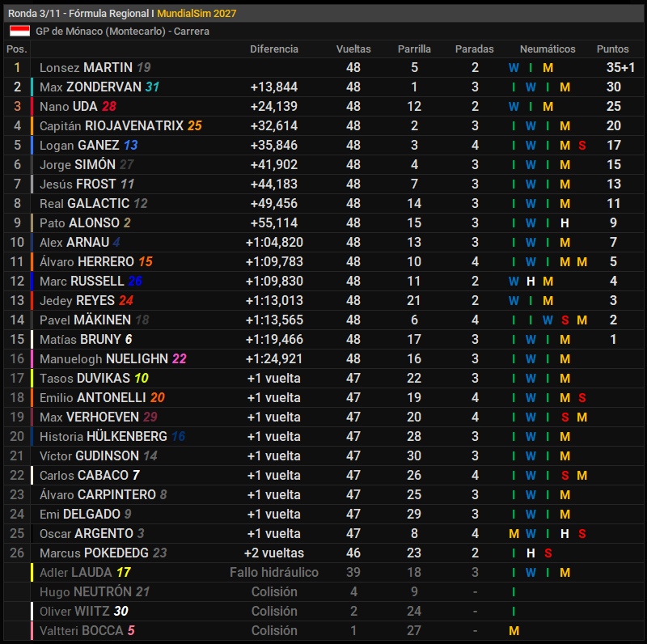Select driver Álvaro CARPINTERO 8
This screenshot has width=647, height=644.
(x=104, y=494)
